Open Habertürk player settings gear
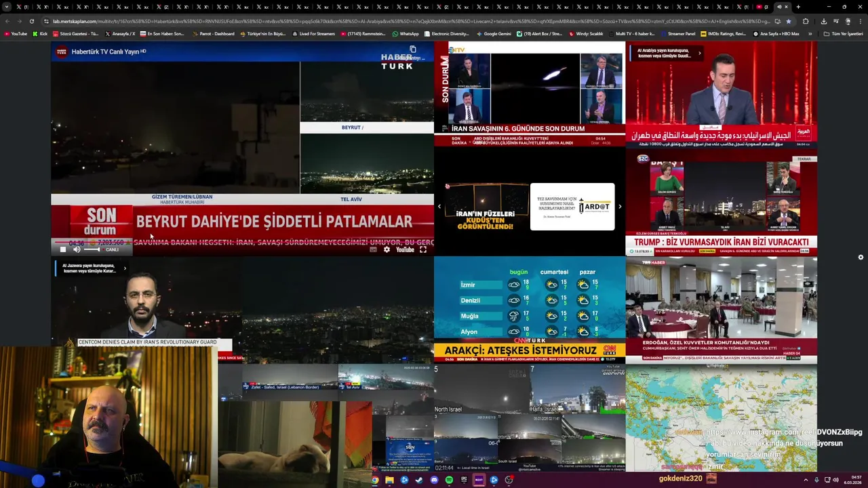The width and height of the screenshot is (868, 488). [387, 249]
